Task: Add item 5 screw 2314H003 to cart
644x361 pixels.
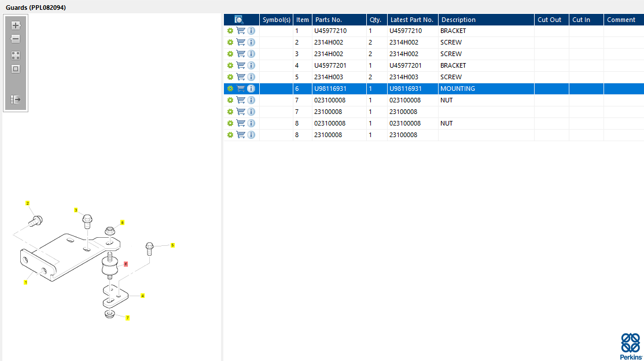Action: [241, 77]
